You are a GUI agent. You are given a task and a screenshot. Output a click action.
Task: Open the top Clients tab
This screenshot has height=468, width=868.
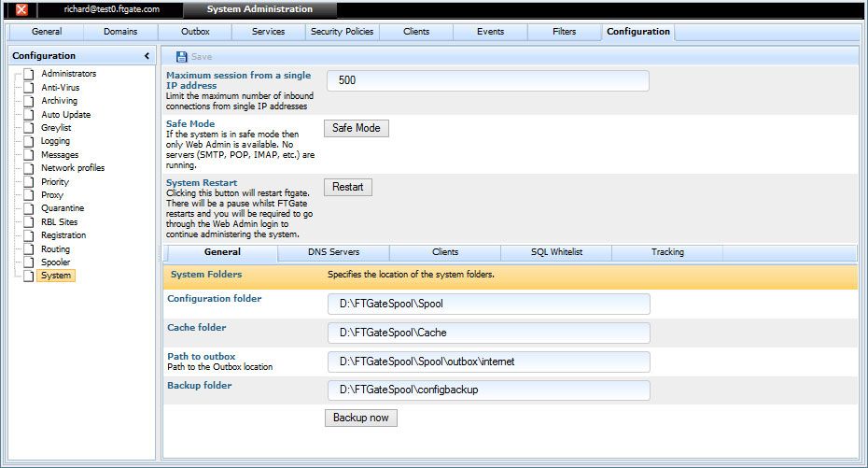click(416, 32)
